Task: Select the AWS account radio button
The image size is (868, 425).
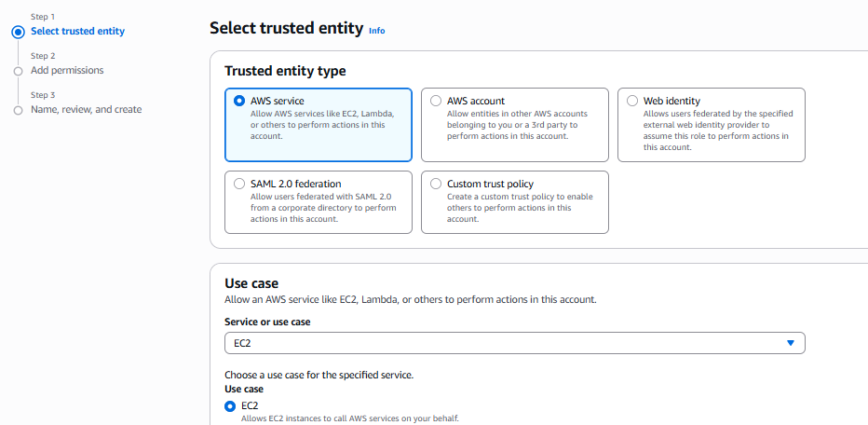Action: [436, 101]
